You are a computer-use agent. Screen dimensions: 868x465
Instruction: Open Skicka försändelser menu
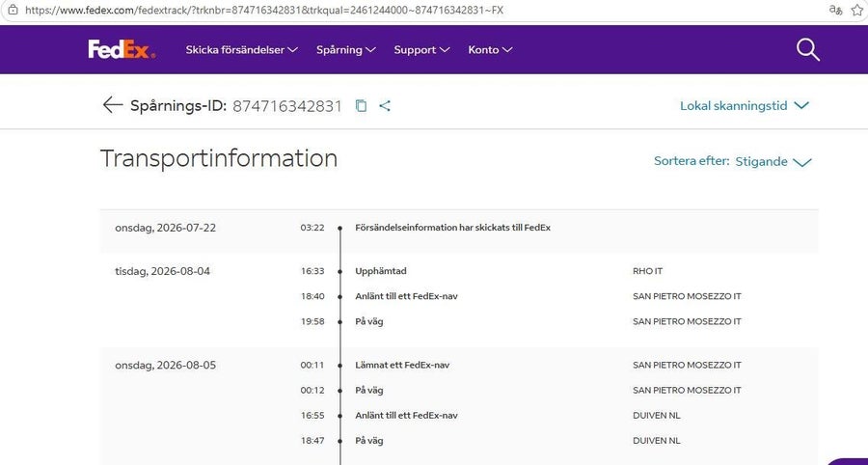[242, 50]
